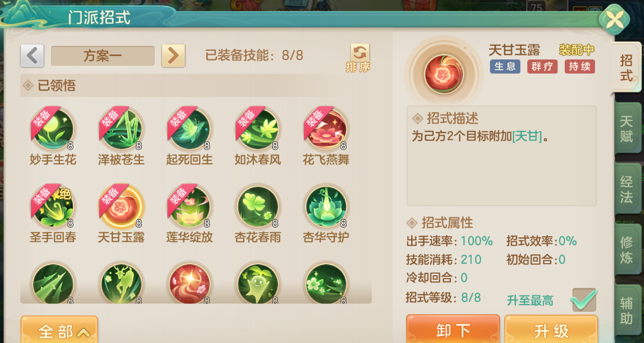Image resolution: width=644 pixels, height=343 pixels.
Task: Go to previous scheme with left arrow
Action: point(32,56)
